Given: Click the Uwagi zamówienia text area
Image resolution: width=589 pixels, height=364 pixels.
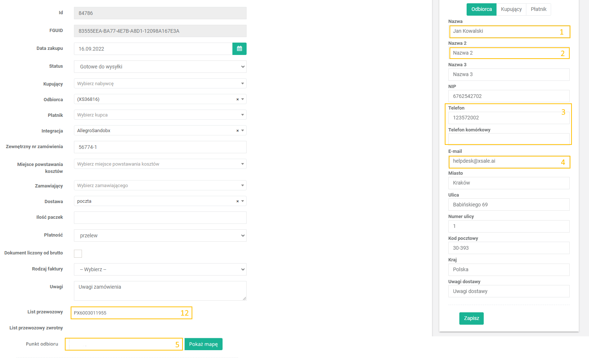Looking at the screenshot, I should click(x=160, y=290).
